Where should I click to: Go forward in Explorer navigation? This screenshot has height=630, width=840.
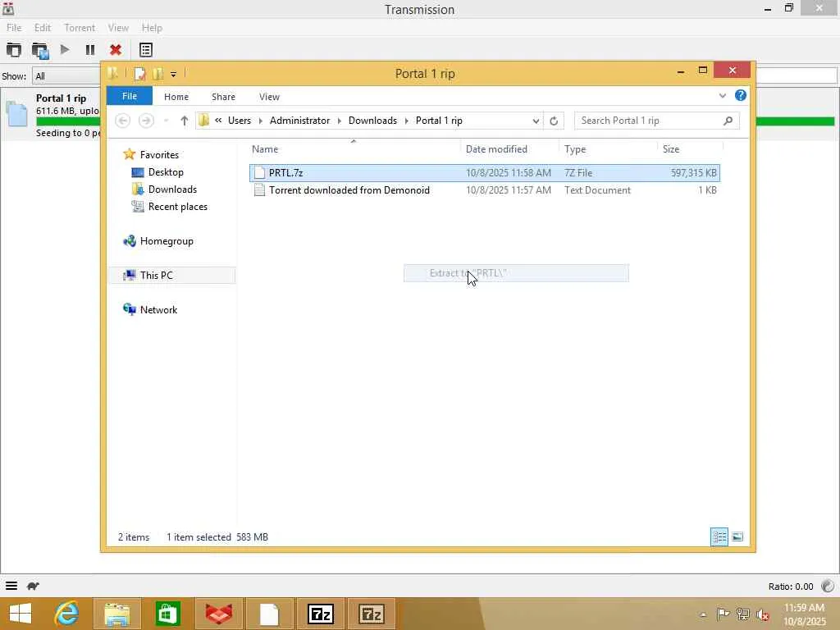[146, 121]
